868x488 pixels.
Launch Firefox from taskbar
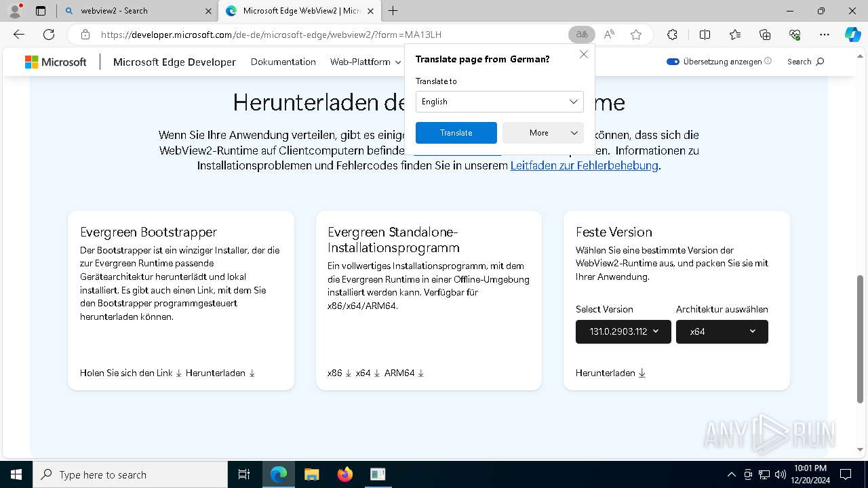pyautogui.click(x=345, y=474)
